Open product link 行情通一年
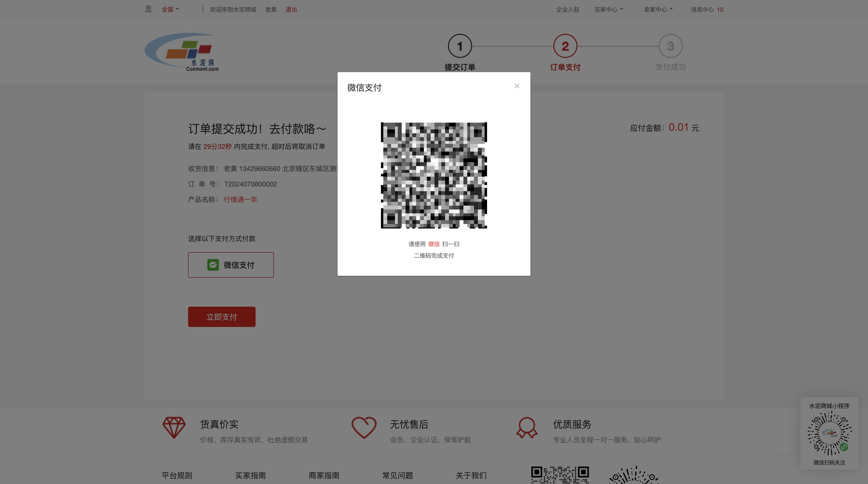The width and height of the screenshot is (868, 484). pyautogui.click(x=240, y=200)
